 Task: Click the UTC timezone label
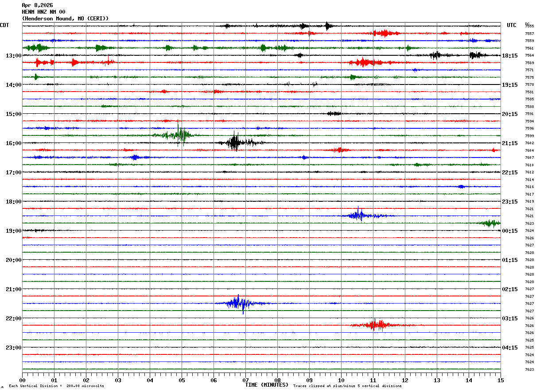tap(512, 25)
